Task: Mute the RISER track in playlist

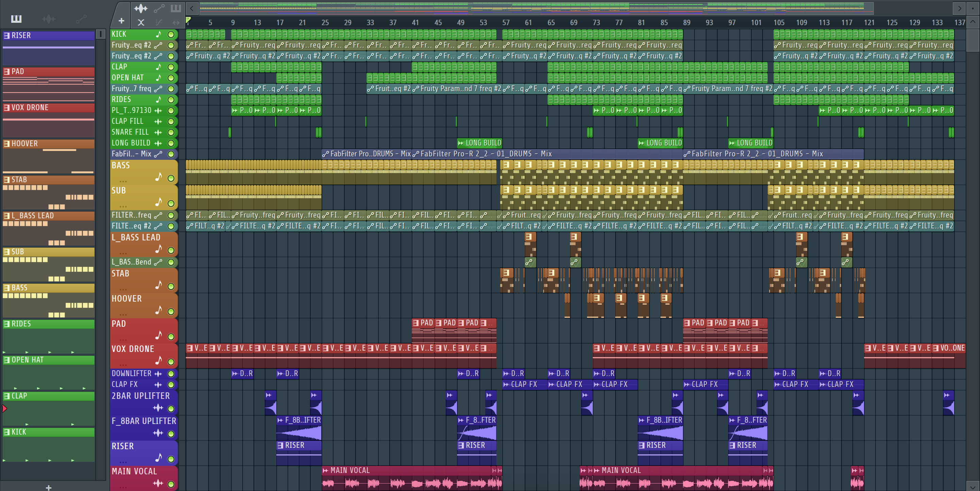Action: tap(171, 459)
